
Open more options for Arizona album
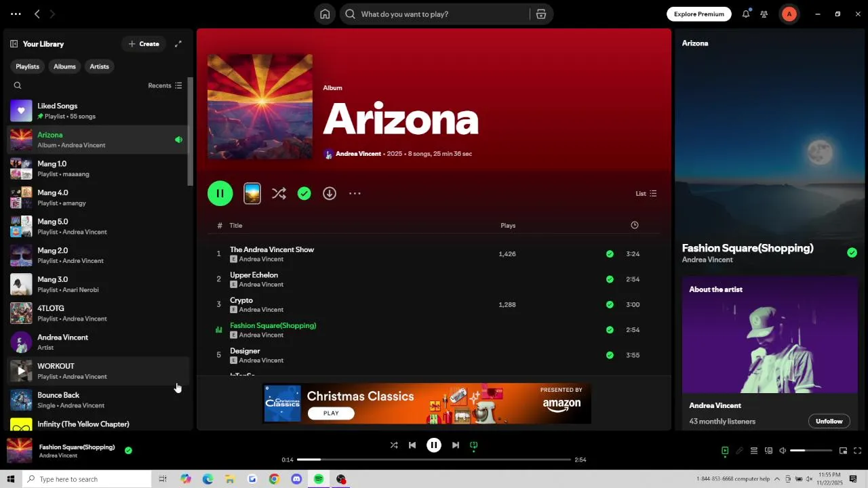(x=355, y=194)
